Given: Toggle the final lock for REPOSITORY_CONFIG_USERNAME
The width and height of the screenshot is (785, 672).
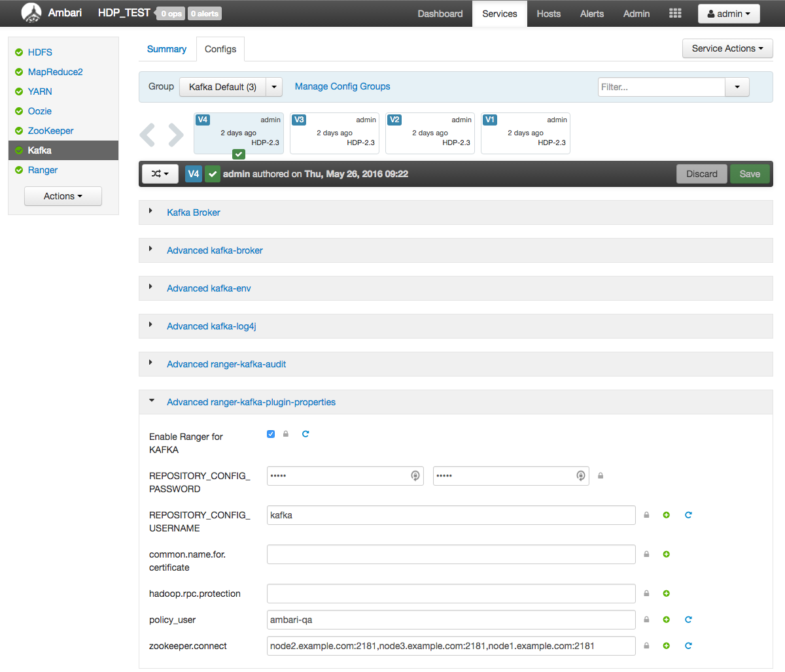Looking at the screenshot, I should tap(646, 514).
